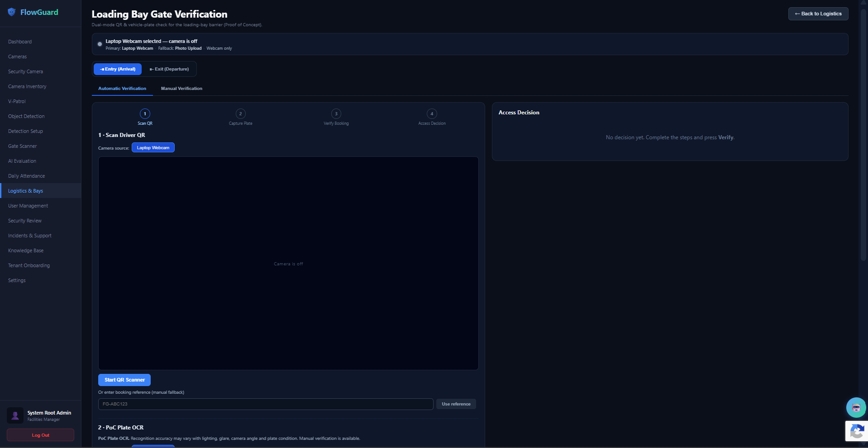Screen dimensions: 868x448
Task: Go to Dashboard in sidebar
Action: pos(41,42)
